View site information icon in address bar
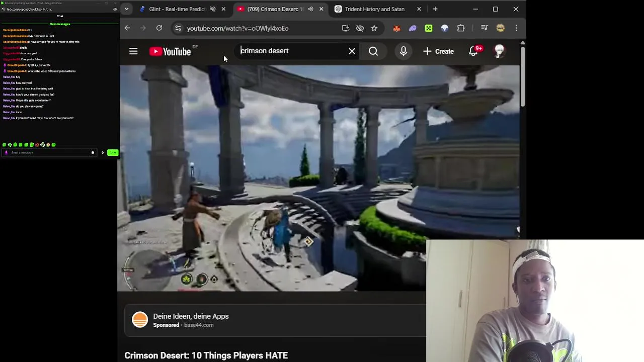This screenshot has height=362, width=644. tap(178, 28)
